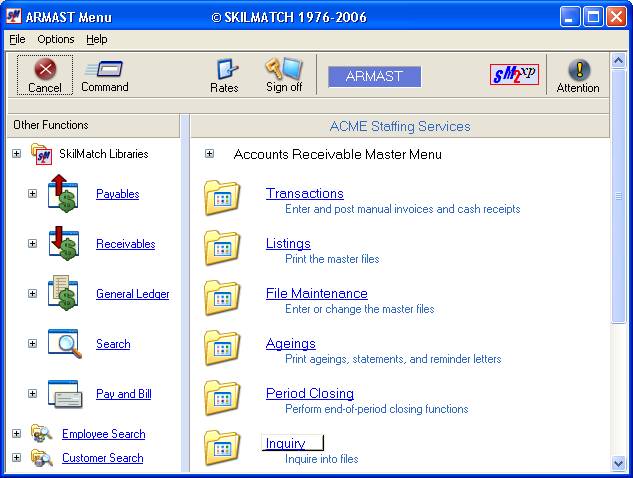The image size is (633, 478).
Task: Open the Transactions link
Action: tap(305, 193)
